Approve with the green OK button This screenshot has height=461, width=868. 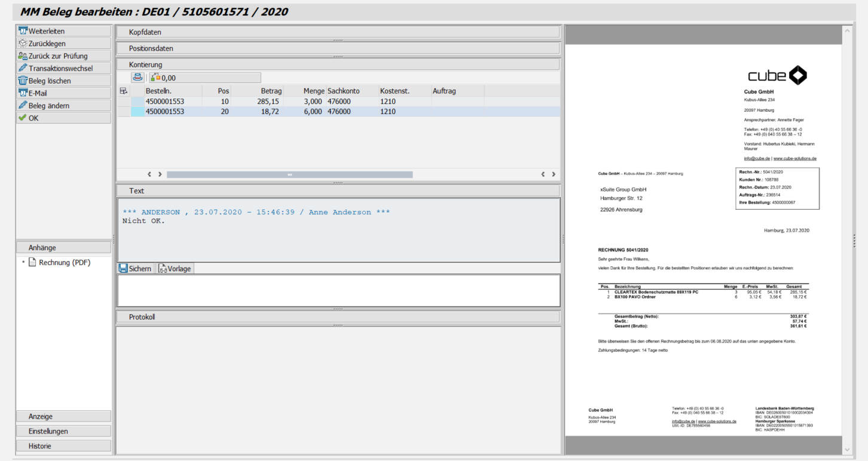63,118
